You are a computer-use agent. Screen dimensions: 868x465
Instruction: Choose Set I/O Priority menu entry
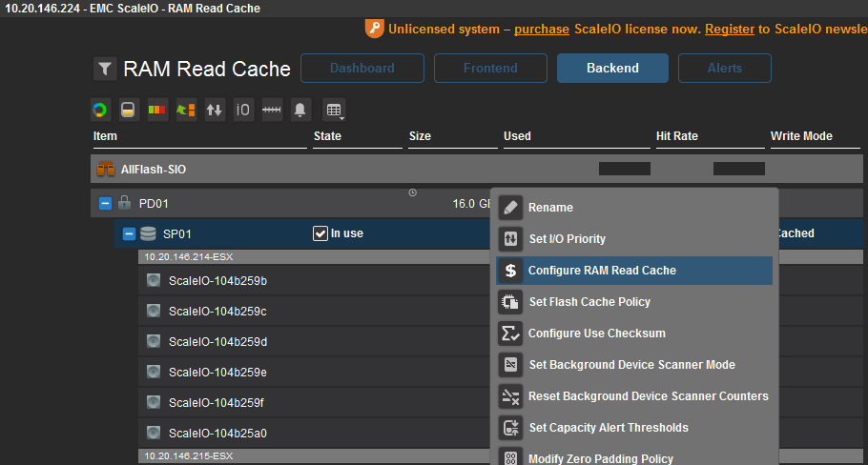click(634, 239)
